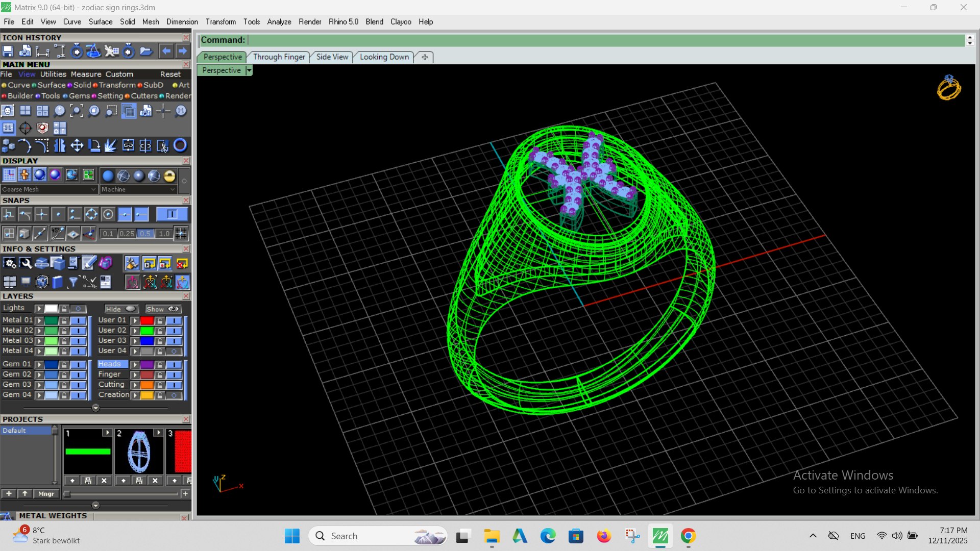980x551 pixels.
Task: Click Reset in Main Menu
Action: tap(170, 74)
